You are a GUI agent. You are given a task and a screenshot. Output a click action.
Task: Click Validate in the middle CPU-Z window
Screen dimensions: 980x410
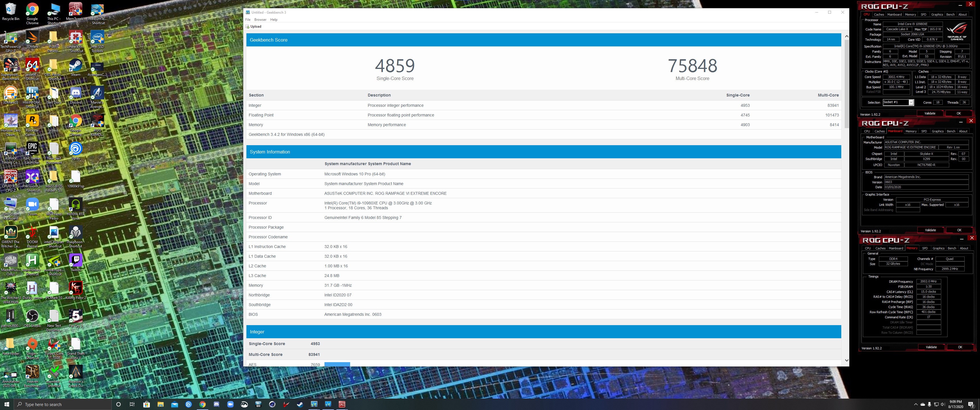[930, 230]
